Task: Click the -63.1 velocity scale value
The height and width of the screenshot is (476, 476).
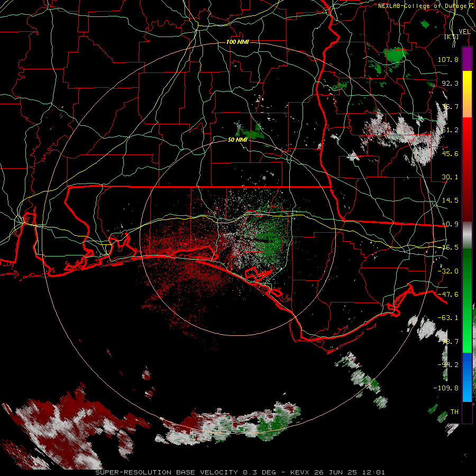Action: (448, 318)
